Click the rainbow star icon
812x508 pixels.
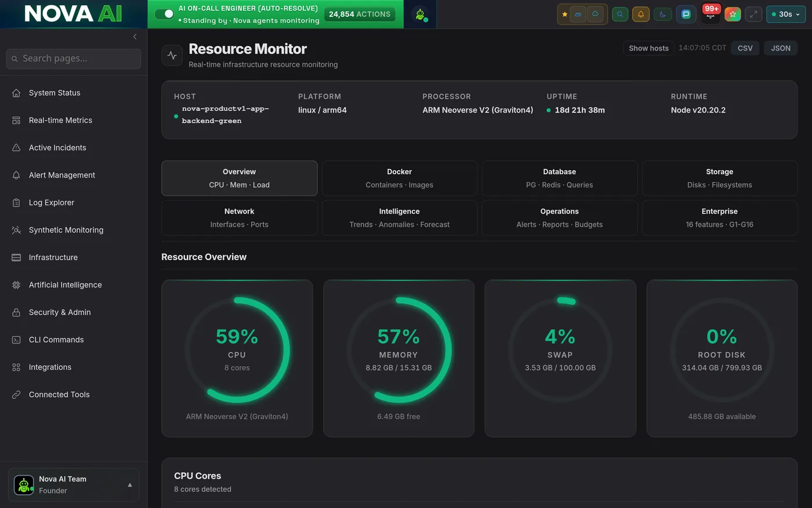coord(733,14)
